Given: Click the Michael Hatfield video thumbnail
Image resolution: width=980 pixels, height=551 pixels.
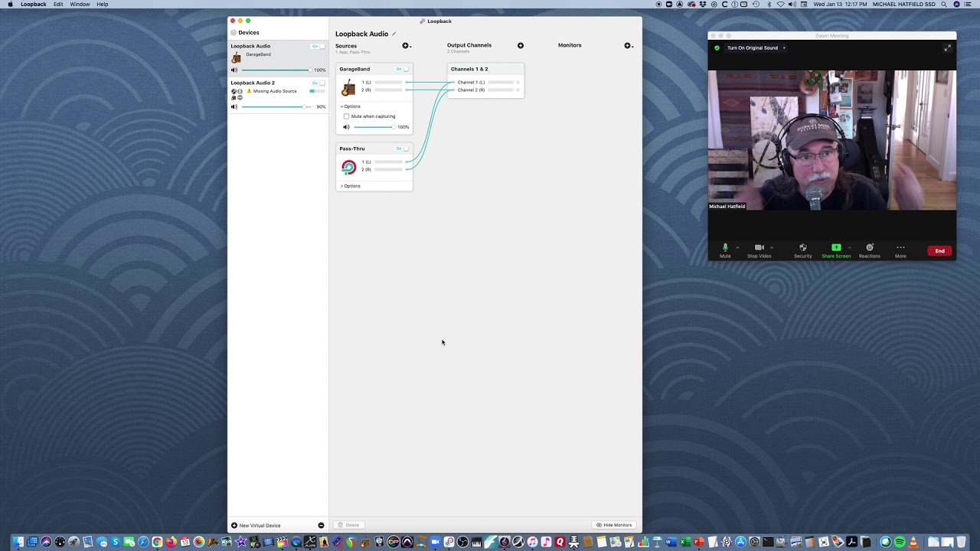Looking at the screenshot, I should [x=832, y=140].
